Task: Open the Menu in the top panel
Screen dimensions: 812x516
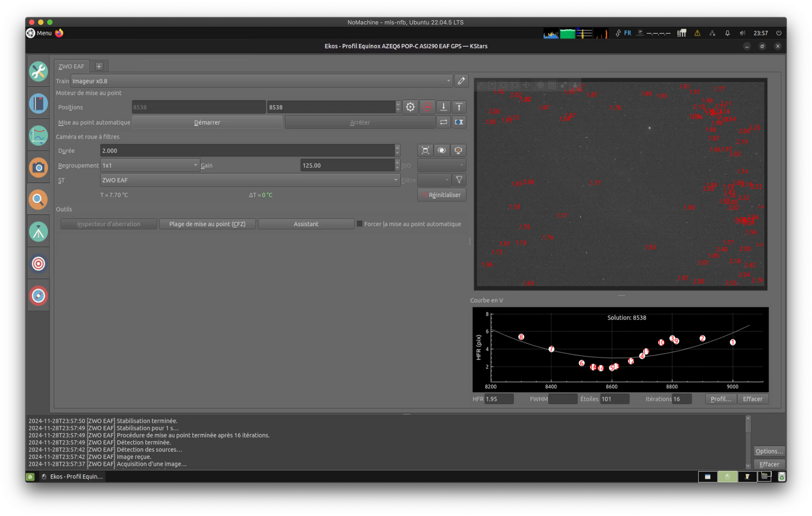Action: click(40, 33)
